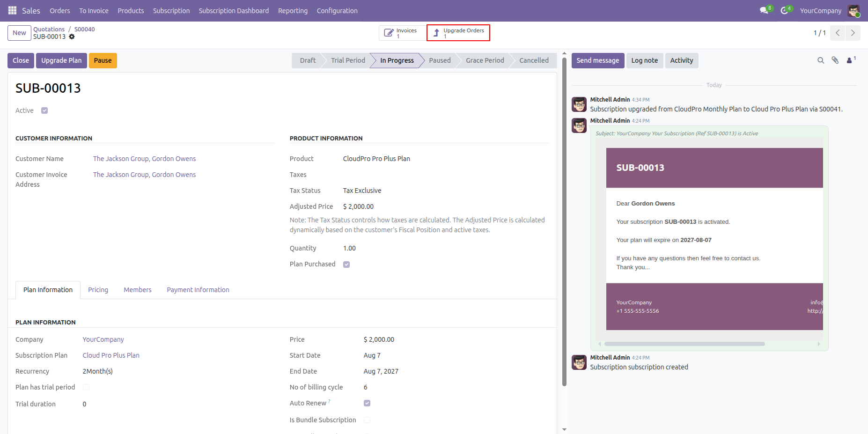Open the activities clock icon
The image size is (868, 434).
784,10
